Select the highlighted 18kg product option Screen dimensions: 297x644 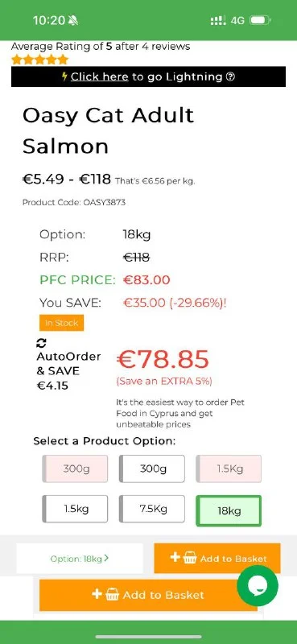(x=229, y=511)
